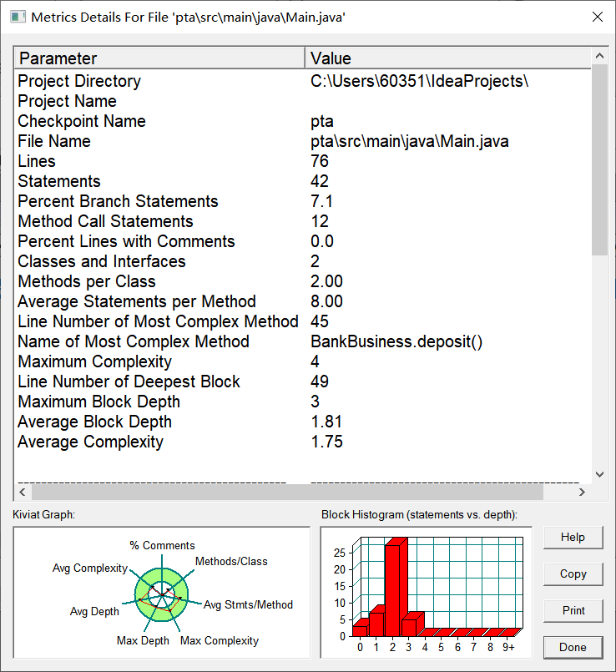
Task: Select the Percent Branch Statements row
Action: [x=303, y=201]
